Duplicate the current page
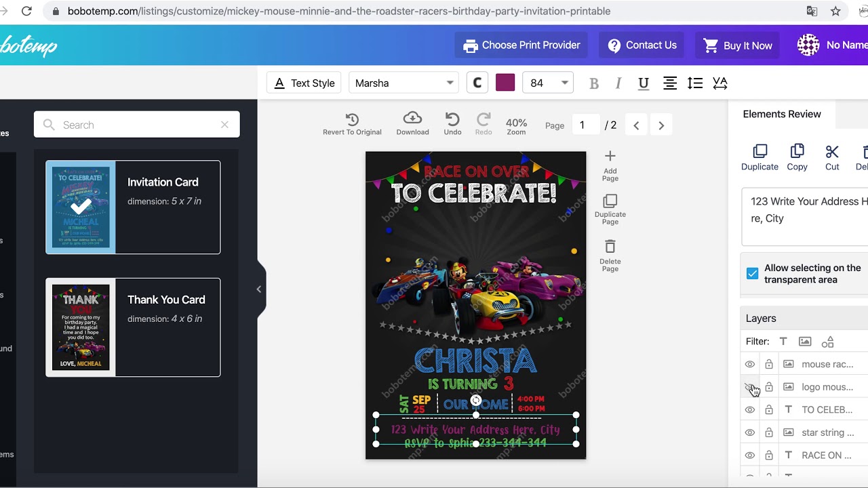The width and height of the screenshot is (868, 488). (610, 210)
